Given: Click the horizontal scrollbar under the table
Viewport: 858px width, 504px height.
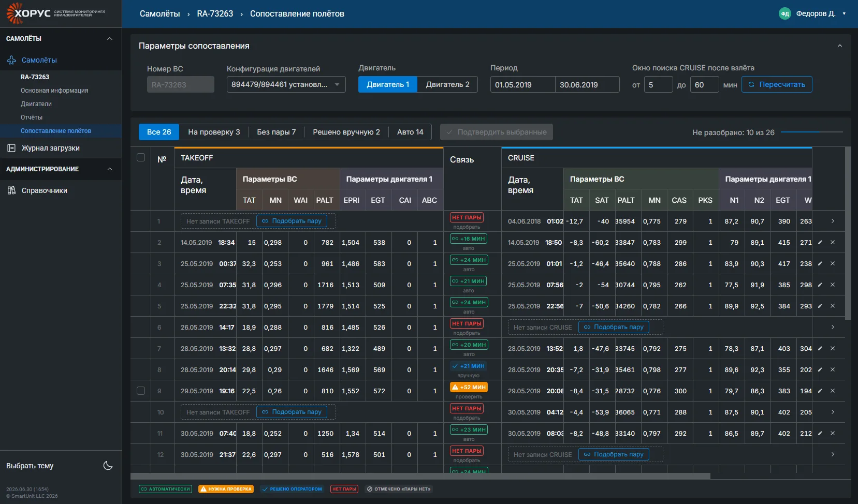Looking at the screenshot, I should pyautogui.click(x=420, y=476).
